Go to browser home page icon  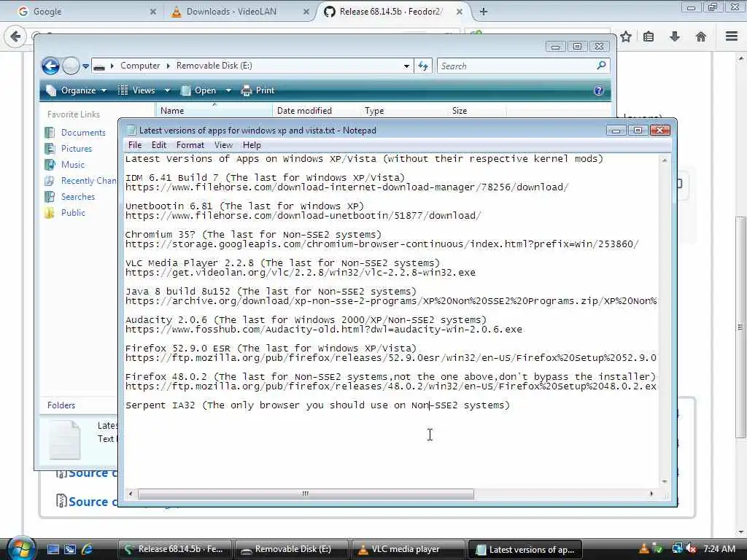[x=700, y=36]
